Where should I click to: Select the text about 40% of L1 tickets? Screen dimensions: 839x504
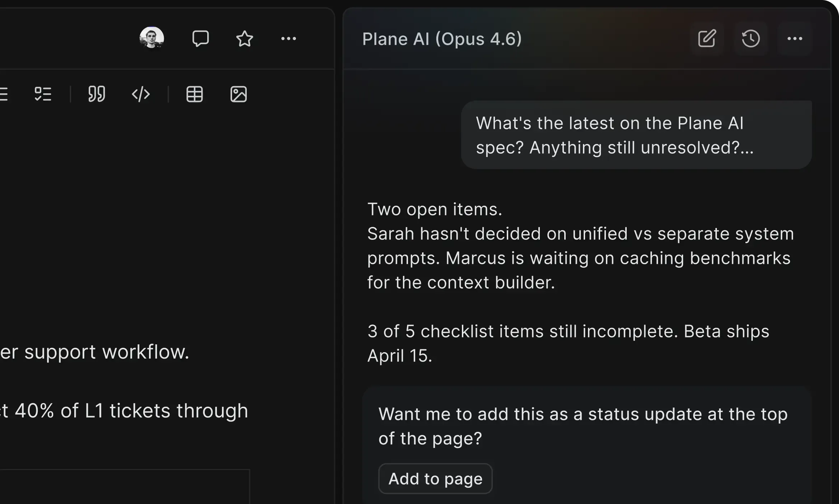pyautogui.click(x=124, y=410)
